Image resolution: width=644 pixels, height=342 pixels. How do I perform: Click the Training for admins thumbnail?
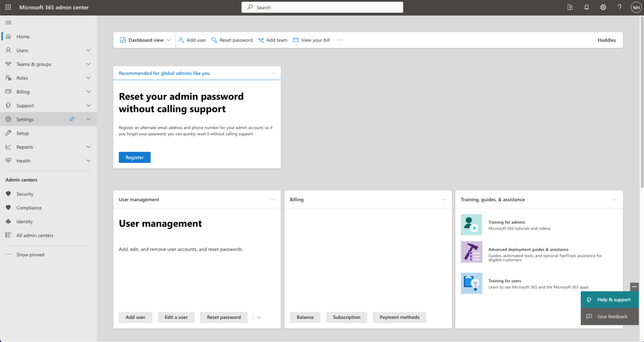tap(471, 225)
